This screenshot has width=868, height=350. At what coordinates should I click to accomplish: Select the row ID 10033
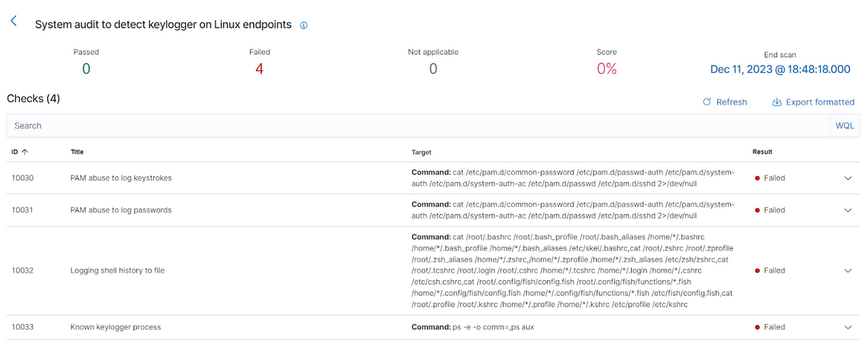[x=22, y=327]
